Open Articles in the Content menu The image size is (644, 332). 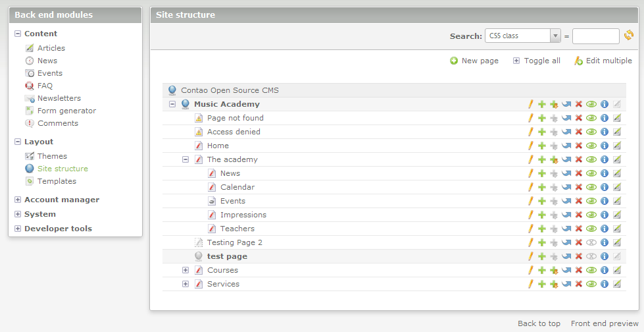point(51,48)
